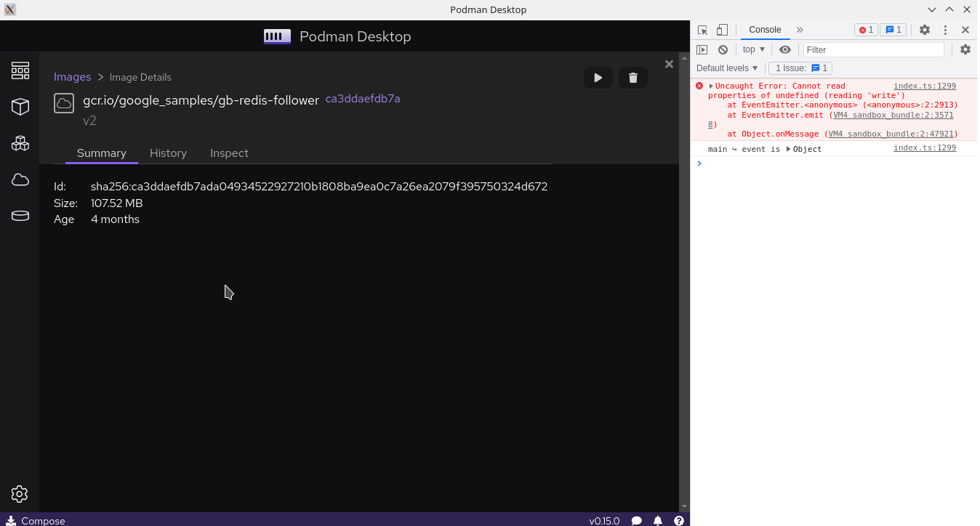The width and height of the screenshot is (980, 526).
Task: Open the top frame context dropdown
Action: (753, 49)
